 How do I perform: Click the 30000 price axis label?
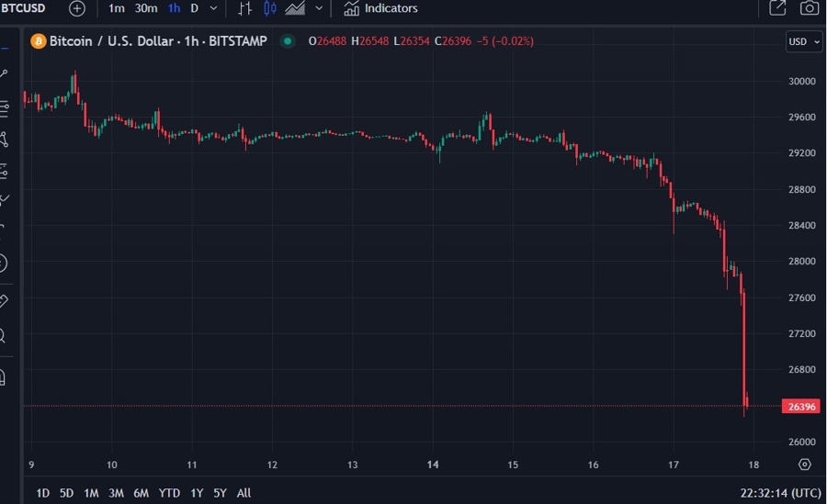tap(801, 81)
